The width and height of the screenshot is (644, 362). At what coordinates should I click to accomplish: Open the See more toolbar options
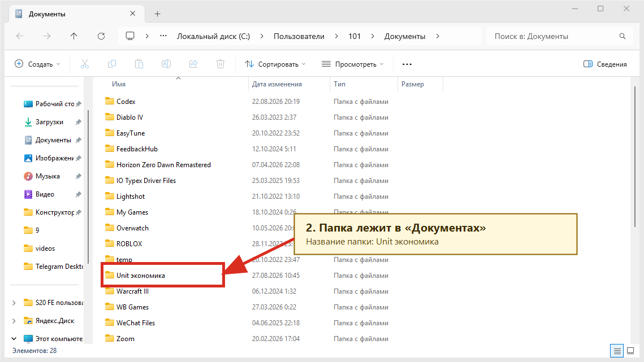pyautogui.click(x=407, y=64)
